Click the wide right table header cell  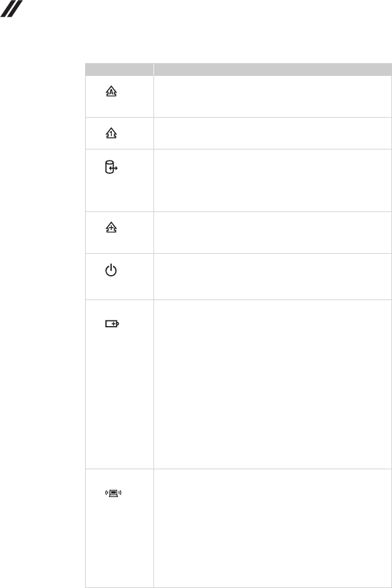pos(272,69)
